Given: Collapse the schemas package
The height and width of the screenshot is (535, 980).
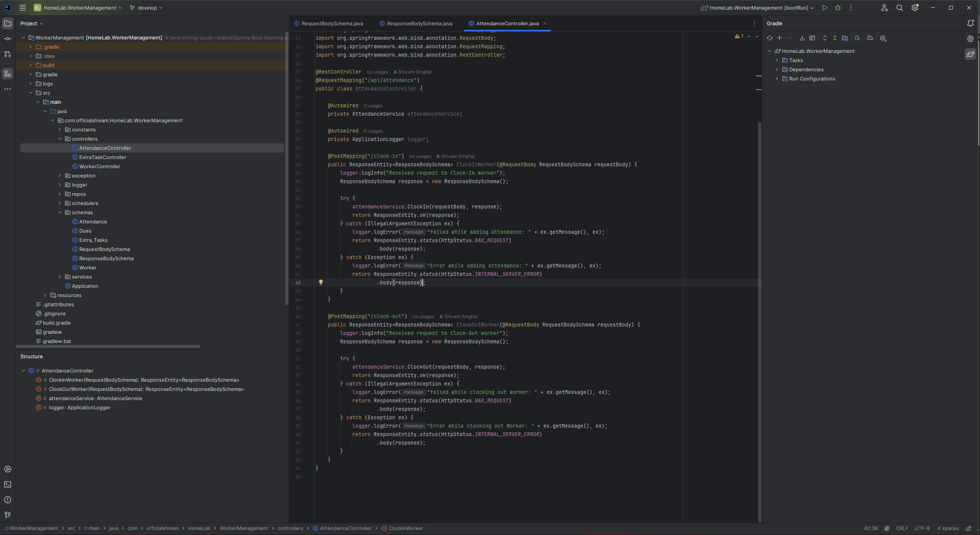Looking at the screenshot, I should [60, 212].
